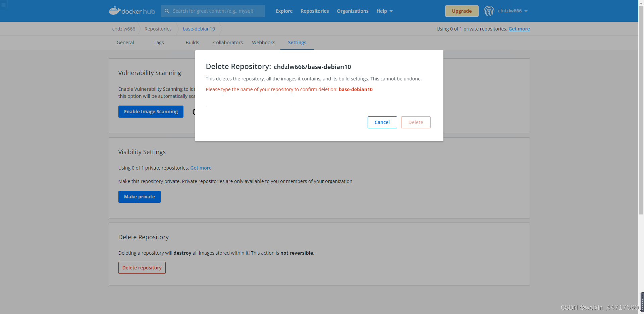644x314 pixels.
Task: Switch to the Tags tab
Action: pos(159,43)
